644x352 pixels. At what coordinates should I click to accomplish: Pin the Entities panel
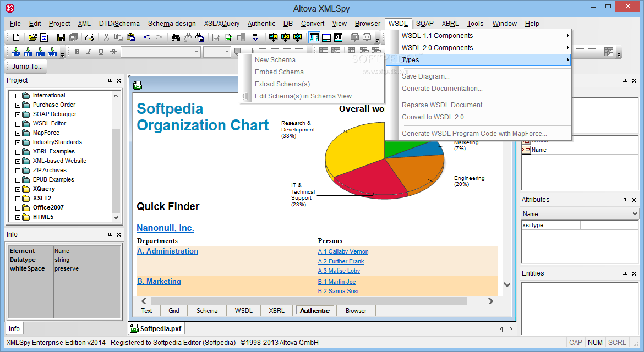tap(625, 274)
